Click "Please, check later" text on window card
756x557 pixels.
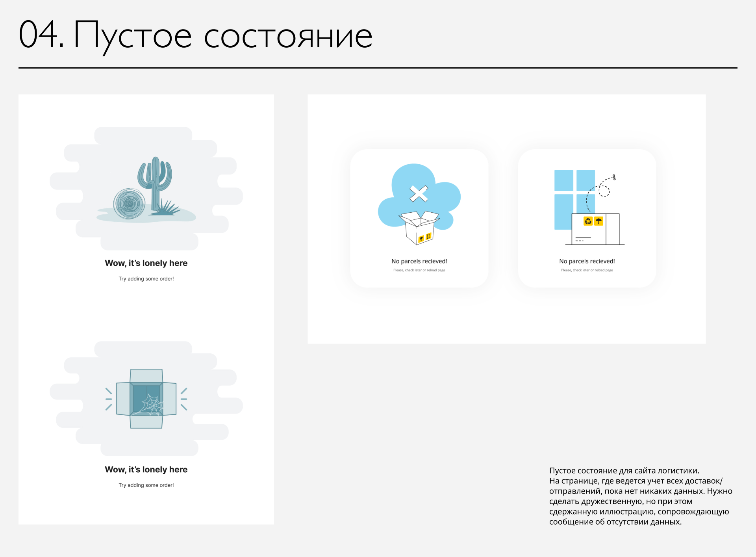[587, 270]
